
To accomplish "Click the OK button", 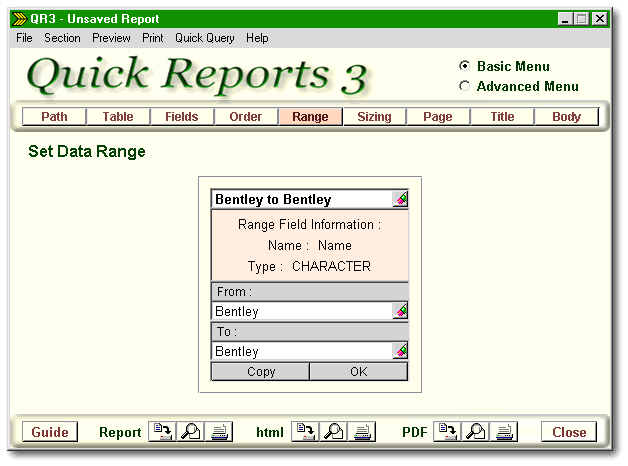I will point(359,372).
